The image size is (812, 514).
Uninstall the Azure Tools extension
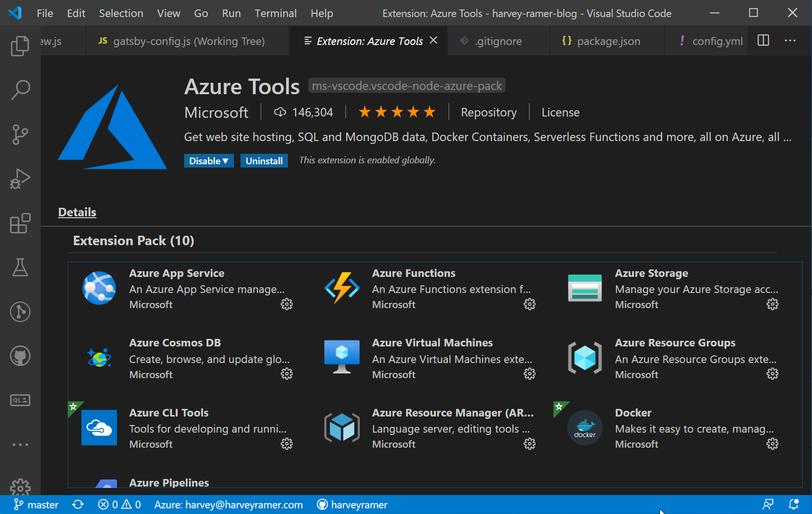tap(264, 161)
